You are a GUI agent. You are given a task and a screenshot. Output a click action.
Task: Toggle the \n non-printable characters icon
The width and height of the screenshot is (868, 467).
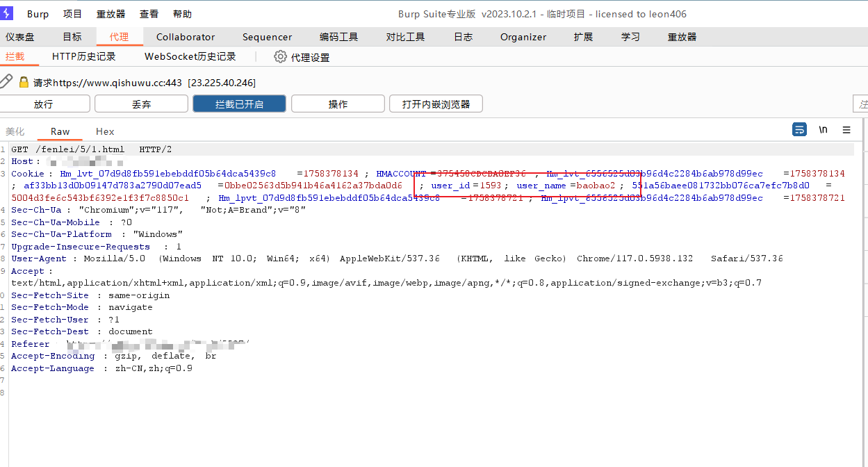click(823, 130)
